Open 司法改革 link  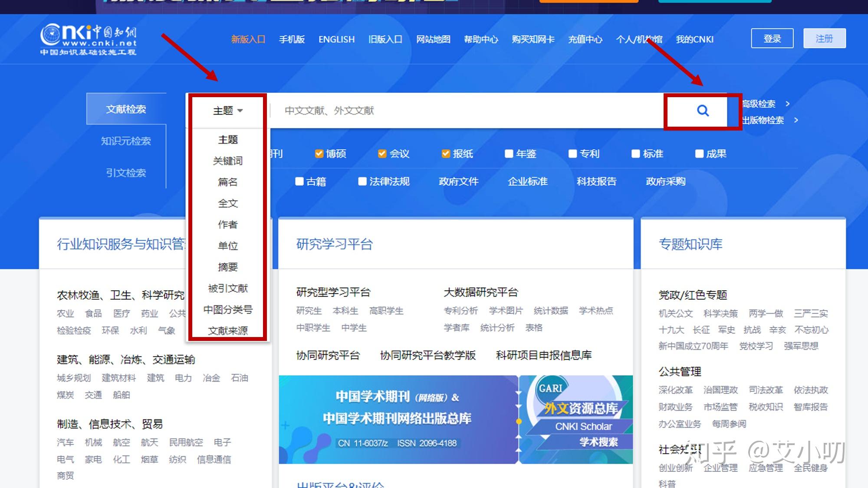(766, 390)
